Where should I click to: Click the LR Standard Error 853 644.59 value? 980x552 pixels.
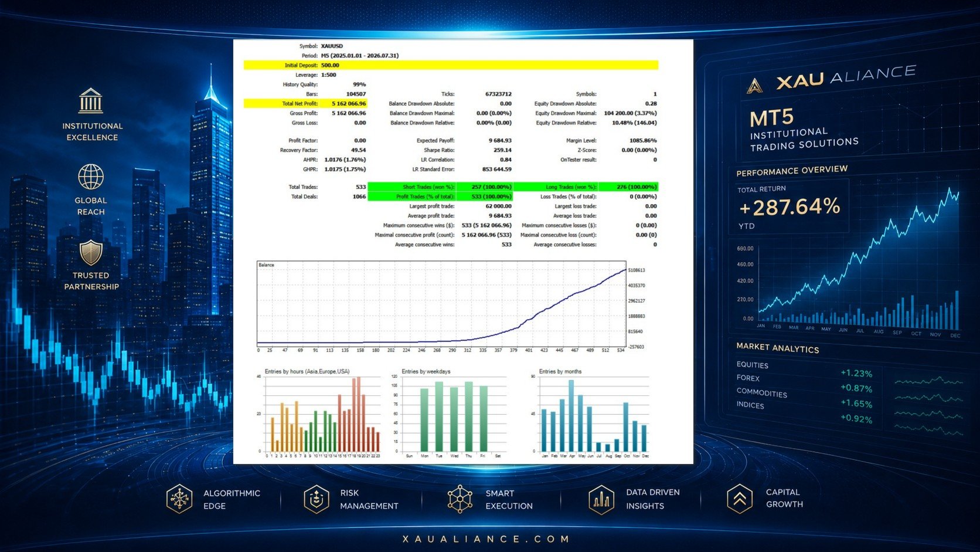click(496, 170)
